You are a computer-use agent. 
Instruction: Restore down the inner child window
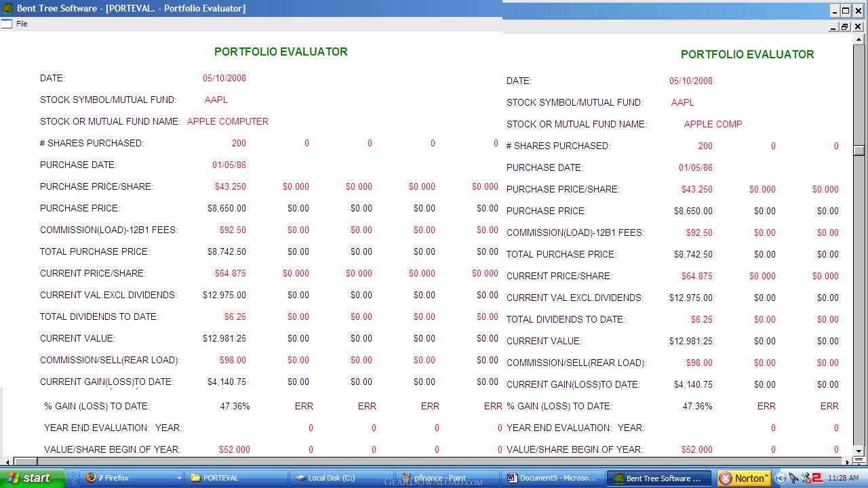tap(845, 26)
